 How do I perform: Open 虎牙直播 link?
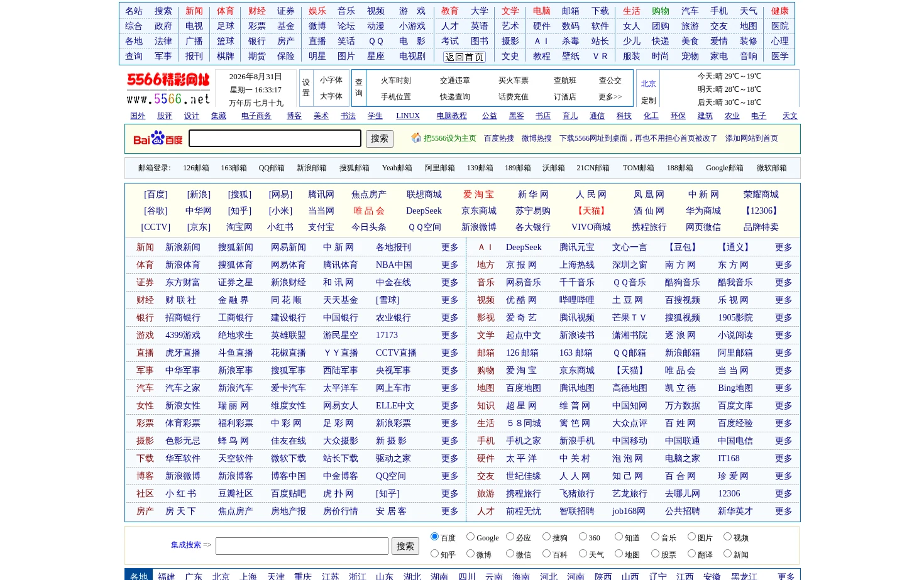(x=183, y=353)
